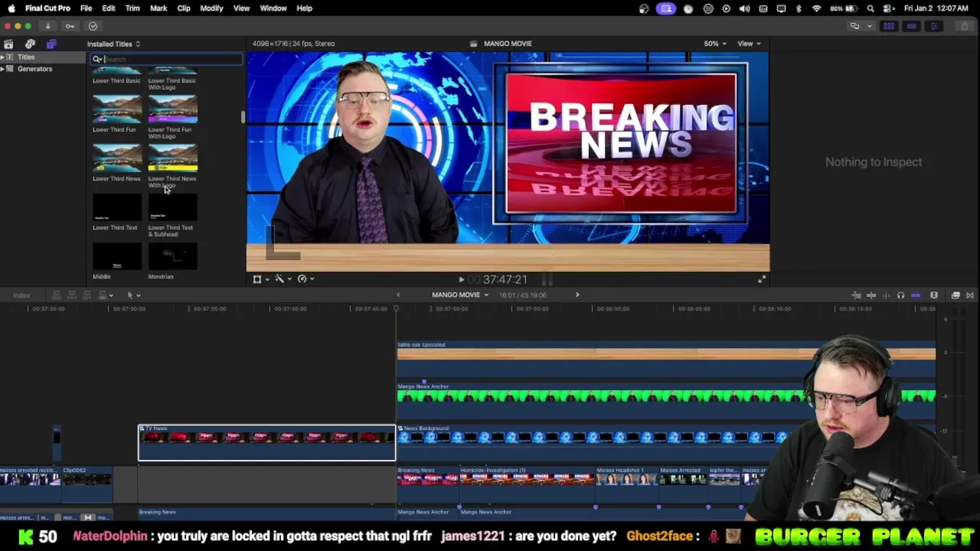Toggle the Browser panel layout button
This screenshot has height=551, width=980.
889,26
